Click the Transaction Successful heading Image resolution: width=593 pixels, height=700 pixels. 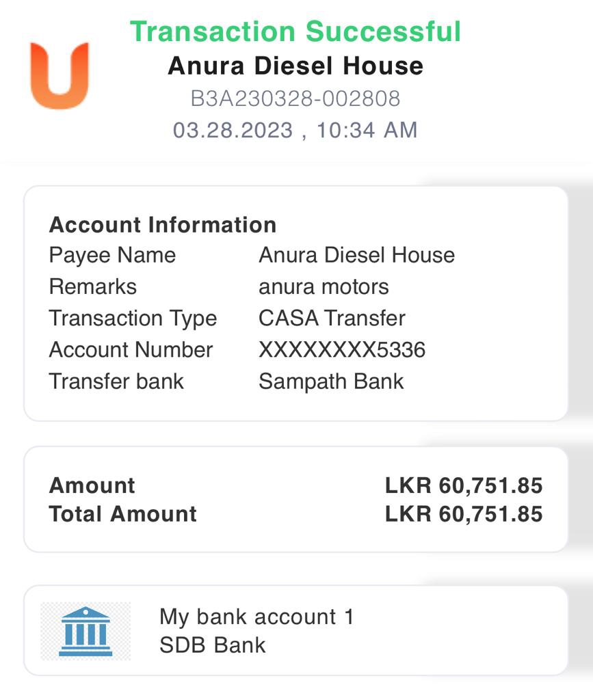click(295, 31)
